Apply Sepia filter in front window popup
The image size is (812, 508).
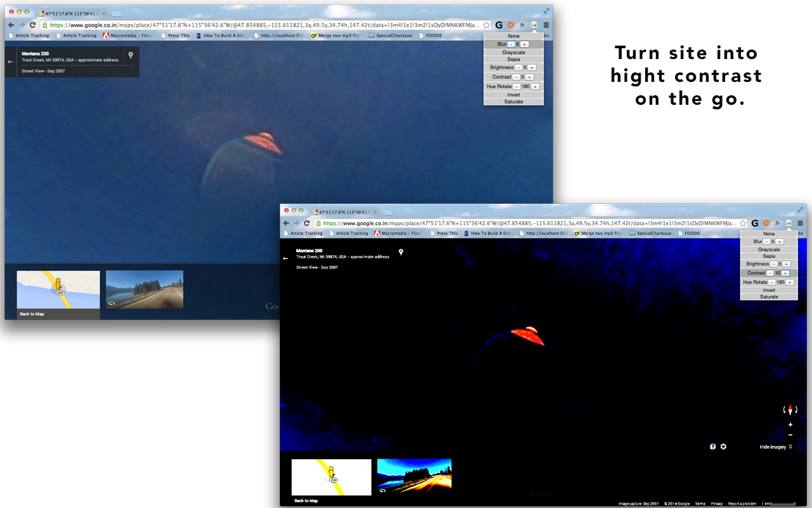click(769, 257)
